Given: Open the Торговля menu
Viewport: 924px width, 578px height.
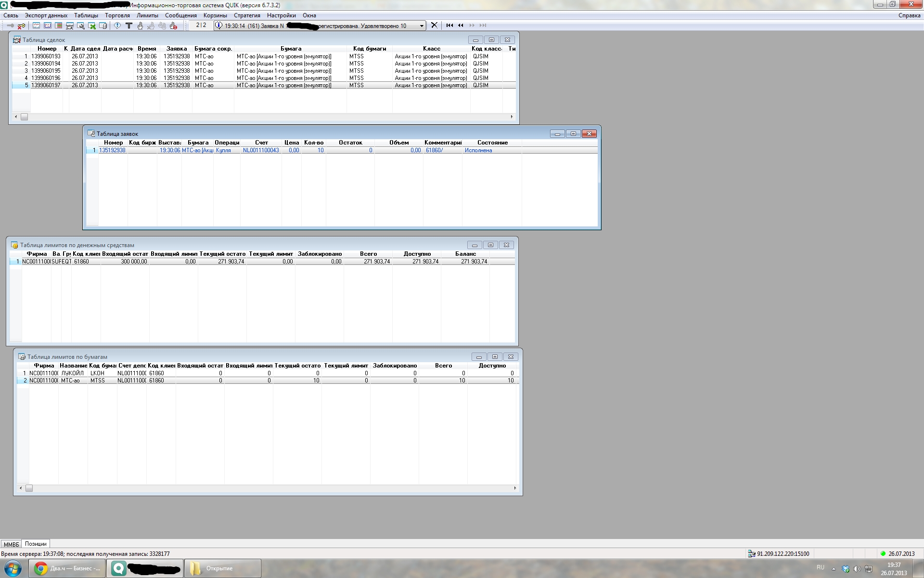Looking at the screenshot, I should [x=117, y=15].
